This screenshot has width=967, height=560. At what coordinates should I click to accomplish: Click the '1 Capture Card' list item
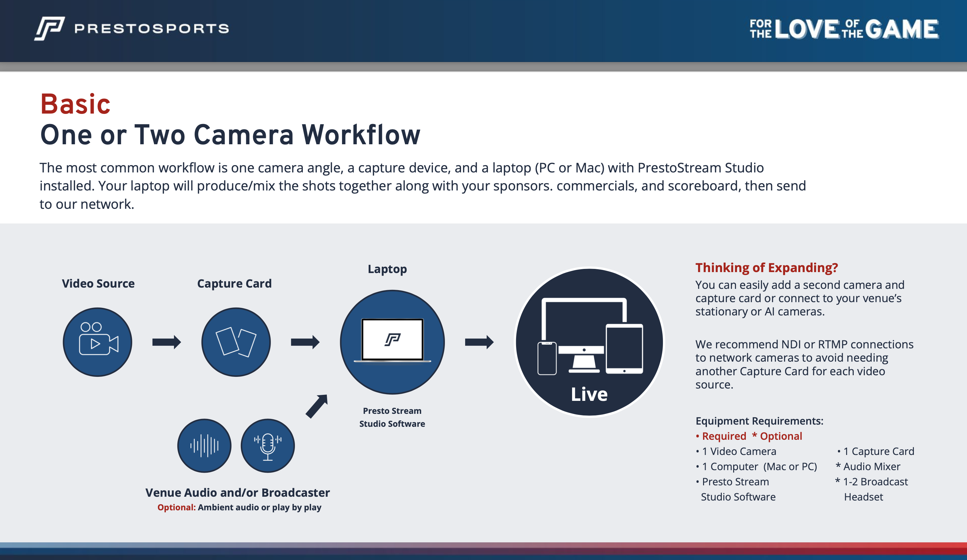[878, 451]
